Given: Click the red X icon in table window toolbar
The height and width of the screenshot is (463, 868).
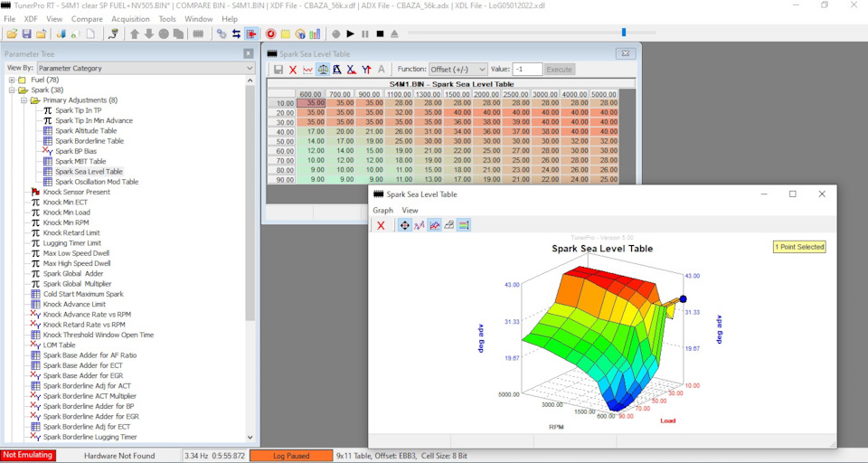Looking at the screenshot, I should 293,70.
